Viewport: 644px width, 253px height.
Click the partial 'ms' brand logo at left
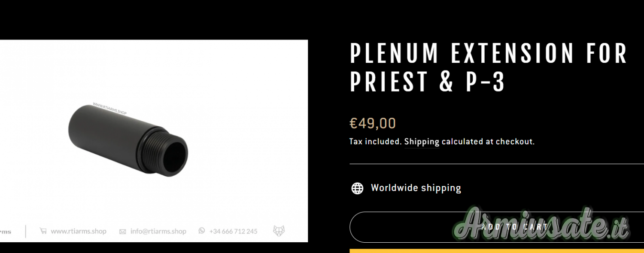(5, 232)
